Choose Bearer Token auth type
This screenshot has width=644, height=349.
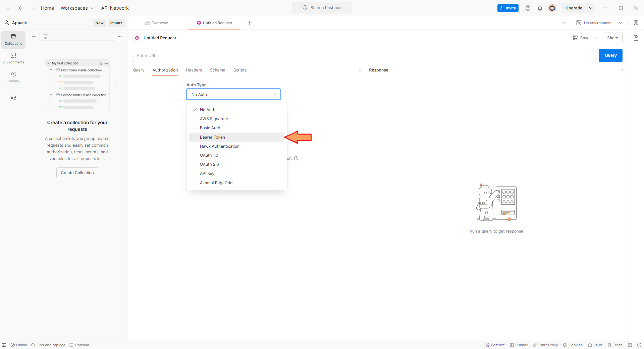(237, 137)
